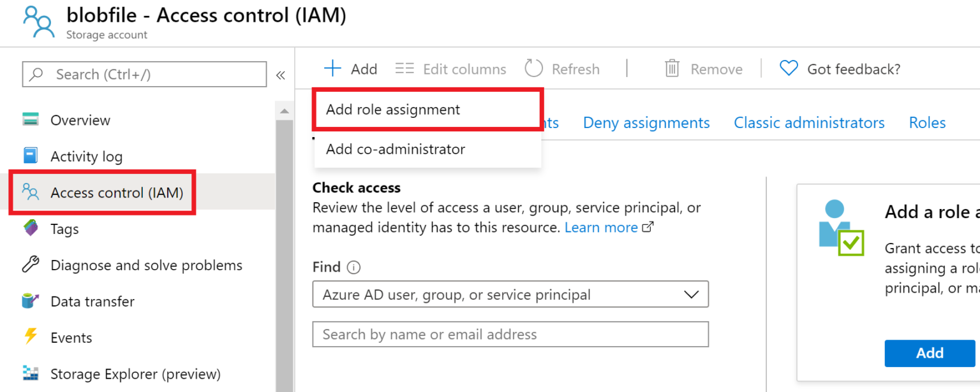This screenshot has width=980, height=392.
Task: Click Remove in the toolbar
Action: coord(704,68)
